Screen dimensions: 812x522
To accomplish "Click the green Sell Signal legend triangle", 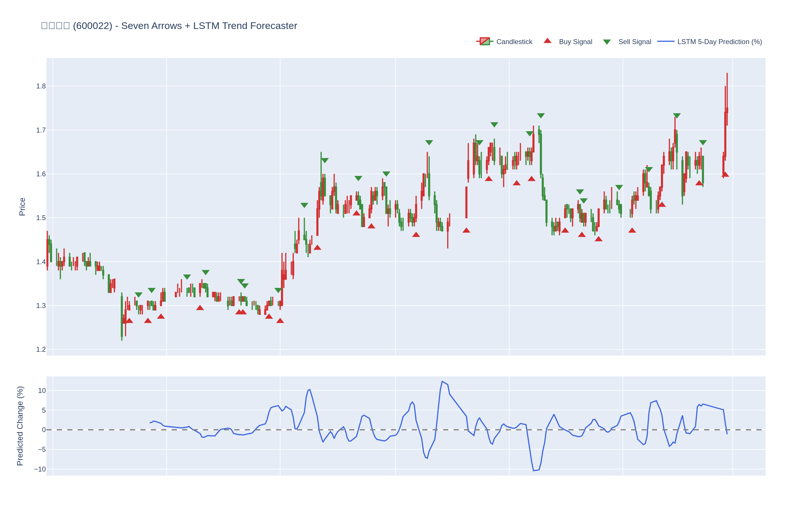I will pos(607,42).
